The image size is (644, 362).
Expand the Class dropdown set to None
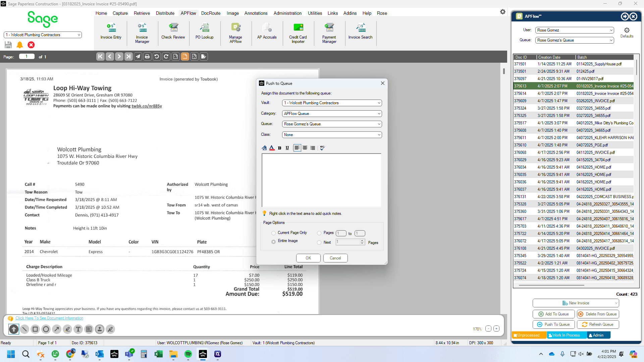pos(379,135)
